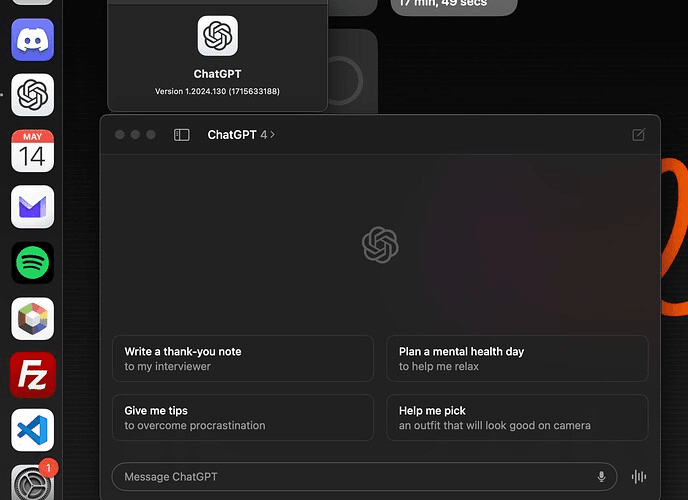The image size is (688, 500).
Task: Launch the colorful cube app in dock
Action: (32, 318)
